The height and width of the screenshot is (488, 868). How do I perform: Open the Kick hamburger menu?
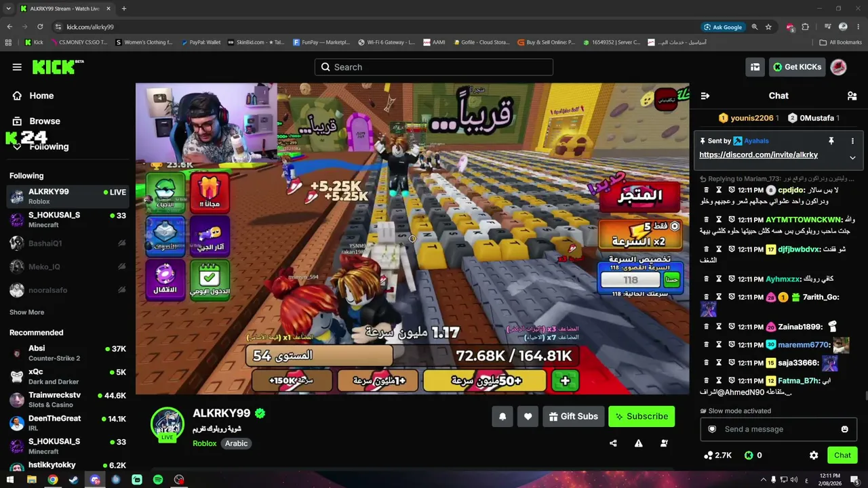click(x=17, y=66)
